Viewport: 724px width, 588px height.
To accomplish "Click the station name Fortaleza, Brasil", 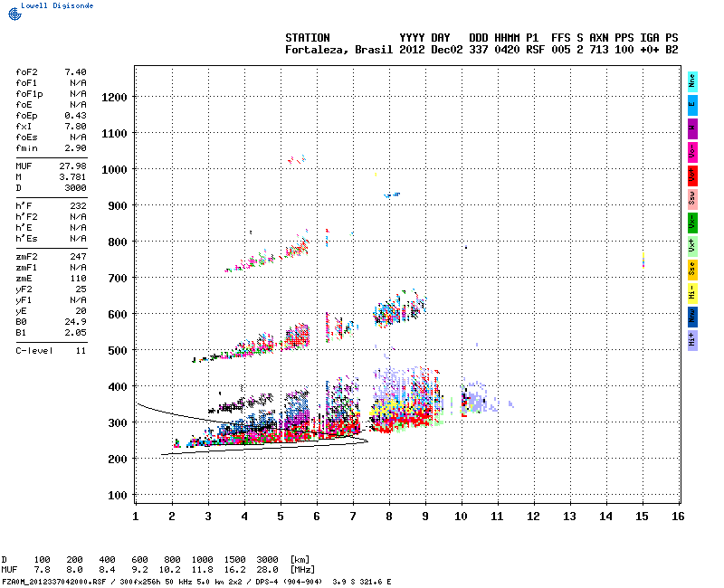I will click(x=338, y=50).
